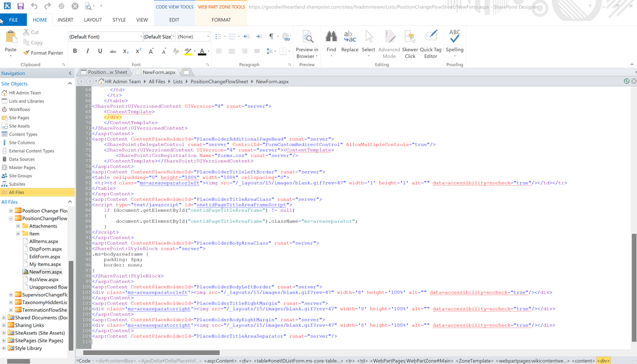Collapse the Site Objects section

pos(70,83)
